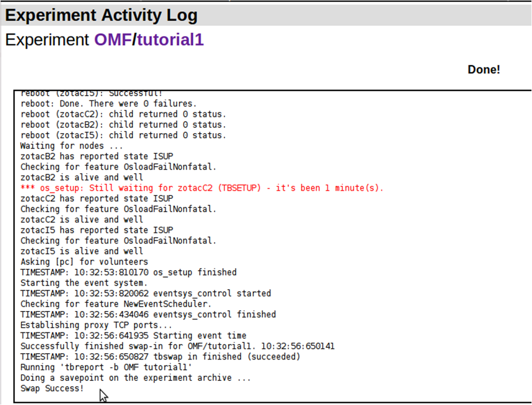The width and height of the screenshot is (532, 405).
Task: Click the "Done!" status text
Action: 484,69
